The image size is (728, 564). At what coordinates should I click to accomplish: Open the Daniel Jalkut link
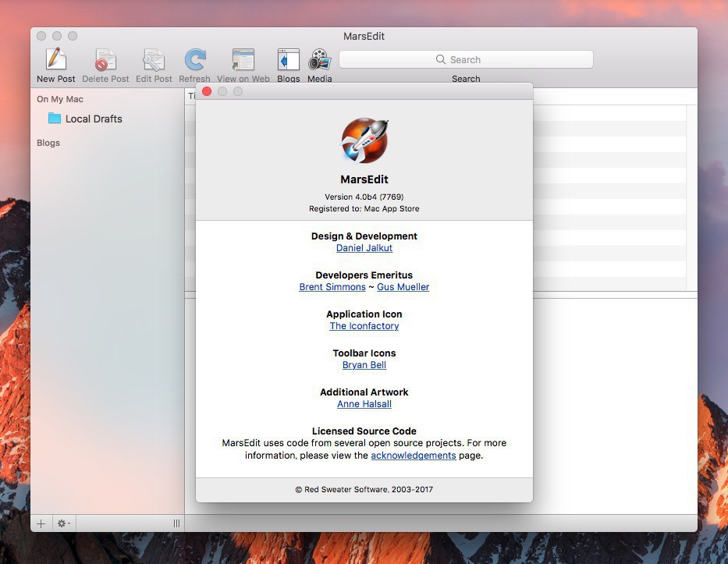(364, 248)
